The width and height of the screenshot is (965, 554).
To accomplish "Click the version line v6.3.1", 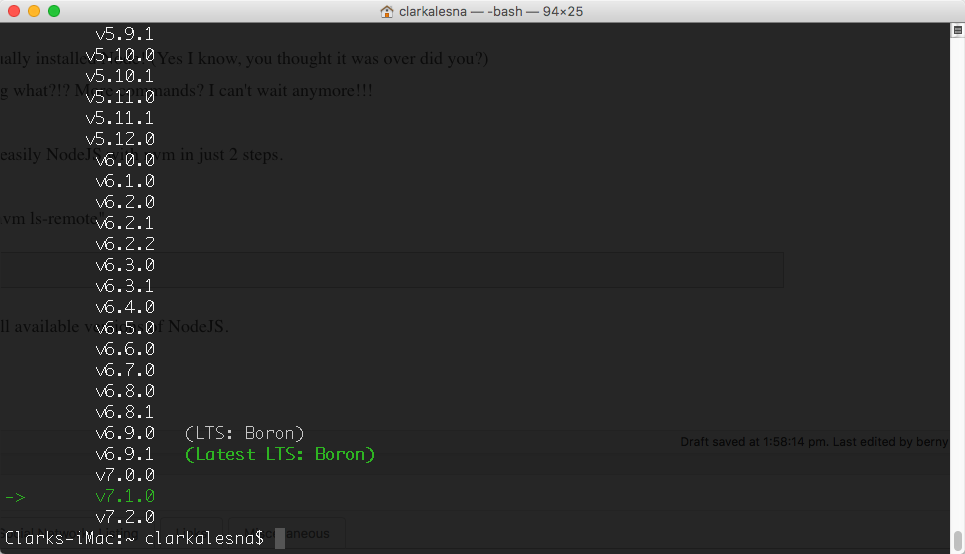I will click(124, 286).
